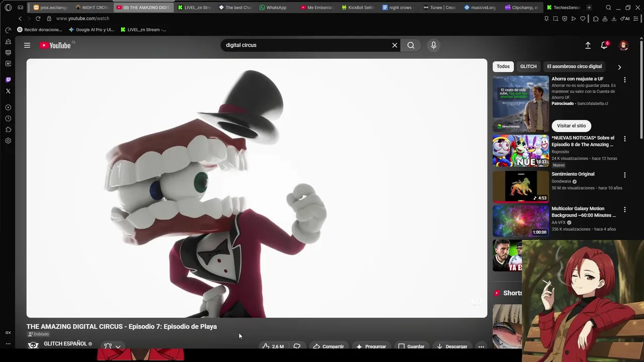Open more actions three-dot menu under video

[x=481, y=346]
